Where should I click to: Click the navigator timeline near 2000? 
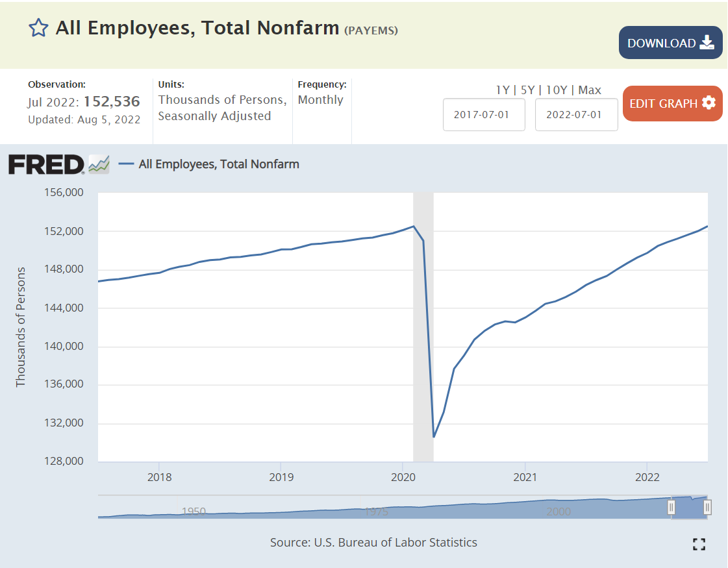pos(558,512)
